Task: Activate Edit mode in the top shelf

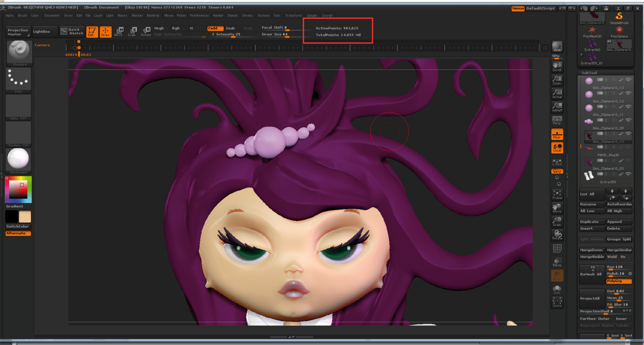Action: (x=92, y=32)
